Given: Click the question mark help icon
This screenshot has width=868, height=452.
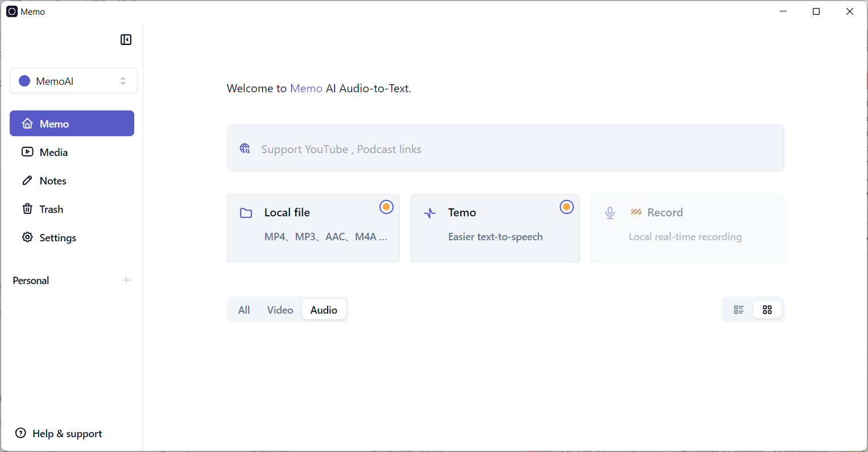Looking at the screenshot, I should click(x=20, y=433).
